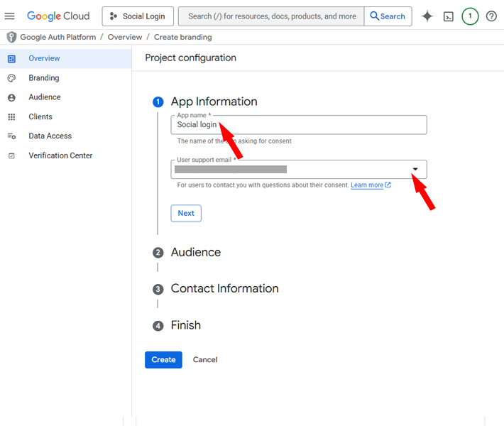The height and width of the screenshot is (426, 504).
Task: Go to Google Auth Platform breadcrumb
Action: click(x=58, y=38)
